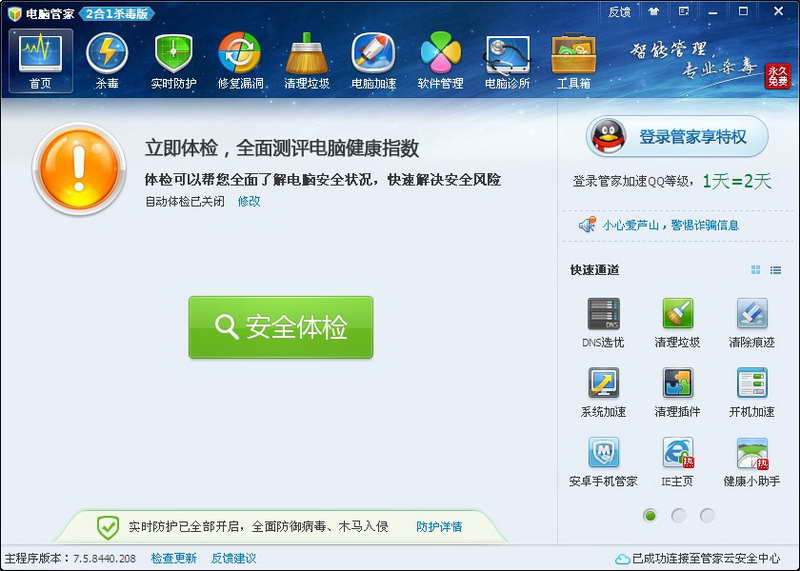The image size is (800, 571).
Task: Launch DNS选优 quick tool
Action: 603,324
